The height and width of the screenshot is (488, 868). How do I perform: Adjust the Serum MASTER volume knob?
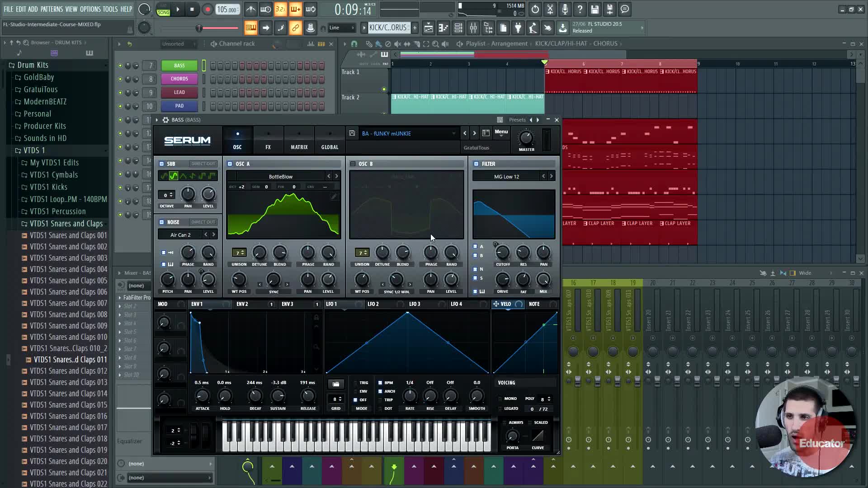point(526,138)
